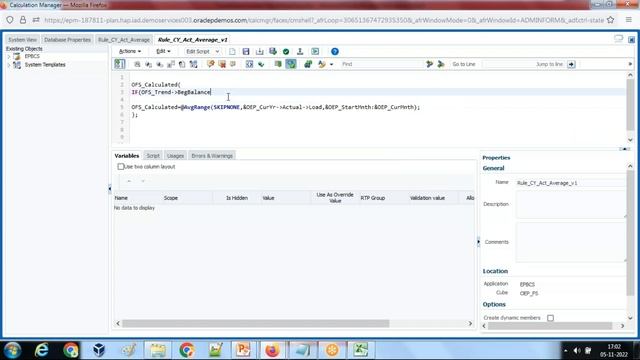The width and height of the screenshot is (640, 360).
Task: Click the pencil-style toolbar icon beside its arrow
Action: click(x=322, y=64)
